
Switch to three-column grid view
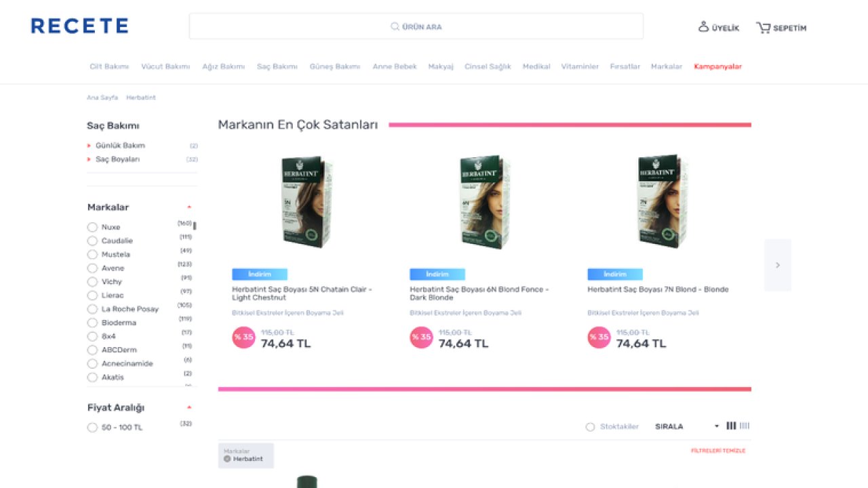coord(731,426)
